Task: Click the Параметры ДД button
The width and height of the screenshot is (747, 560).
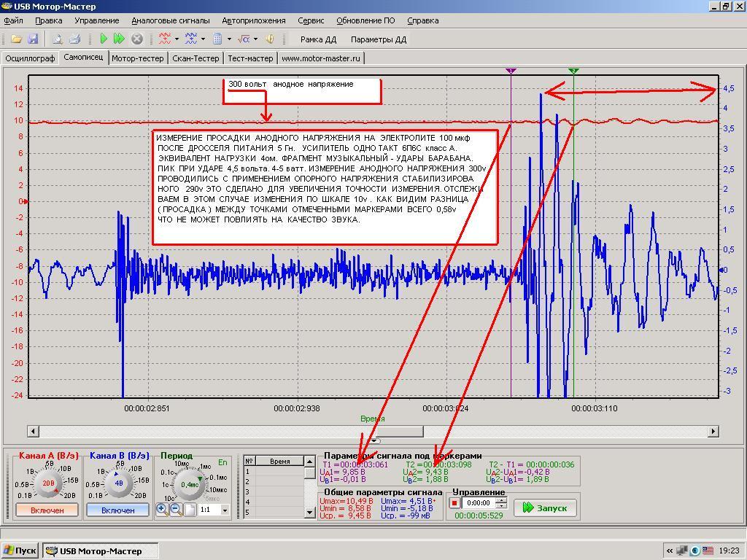Action: pyautogui.click(x=378, y=39)
